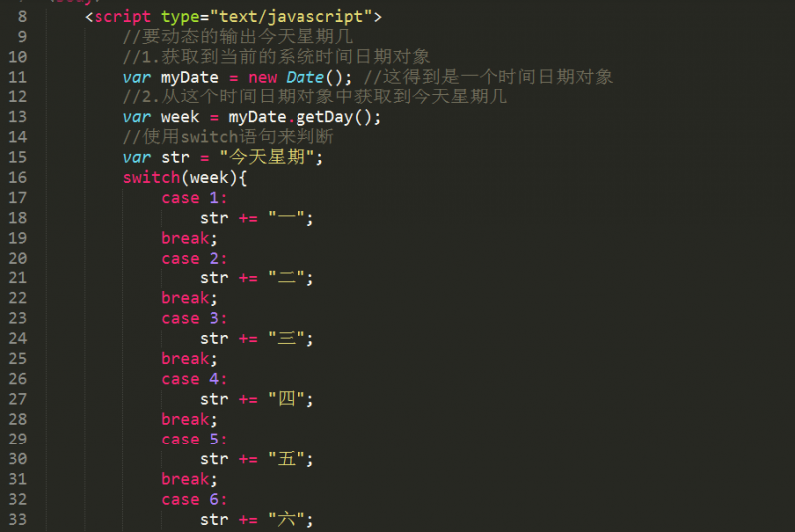Screen dimensions: 795x532
Task: Click the opening script tag name
Action: click(x=123, y=17)
